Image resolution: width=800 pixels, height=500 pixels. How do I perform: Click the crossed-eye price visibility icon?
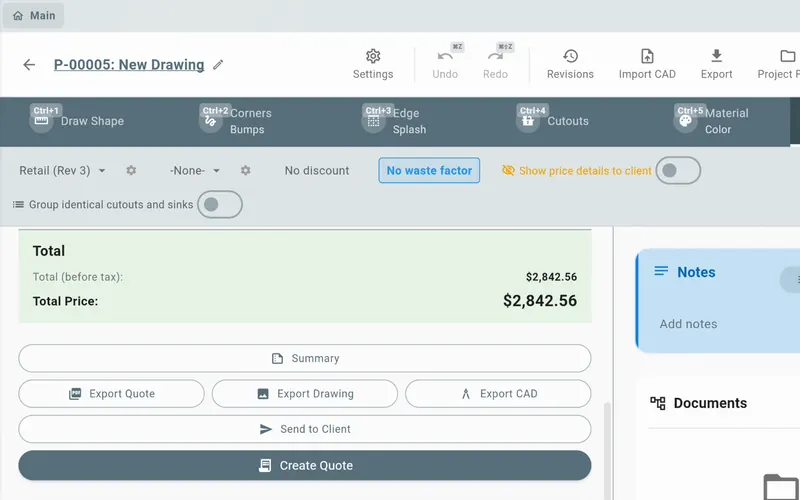(x=508, y=170)
